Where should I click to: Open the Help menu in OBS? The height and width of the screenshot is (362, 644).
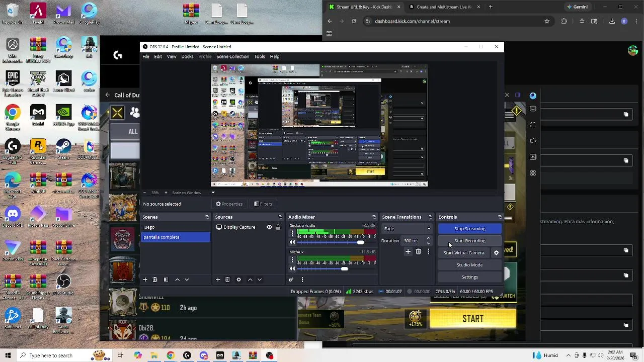275,56
